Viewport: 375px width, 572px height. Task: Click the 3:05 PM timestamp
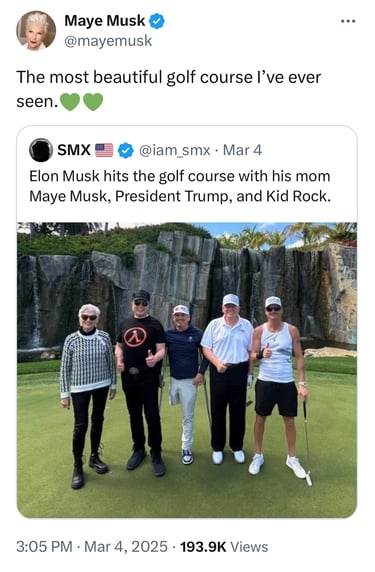point(44,547)
